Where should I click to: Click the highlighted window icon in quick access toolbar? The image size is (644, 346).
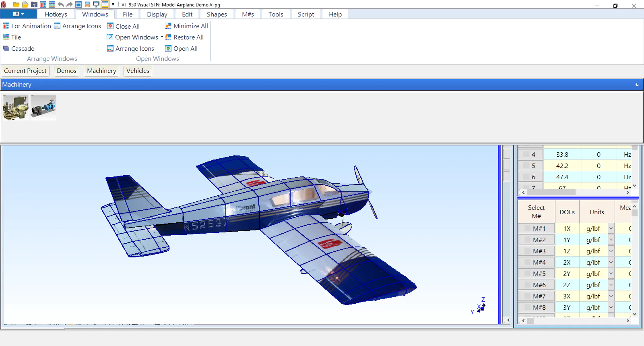[x=105, y=4]
